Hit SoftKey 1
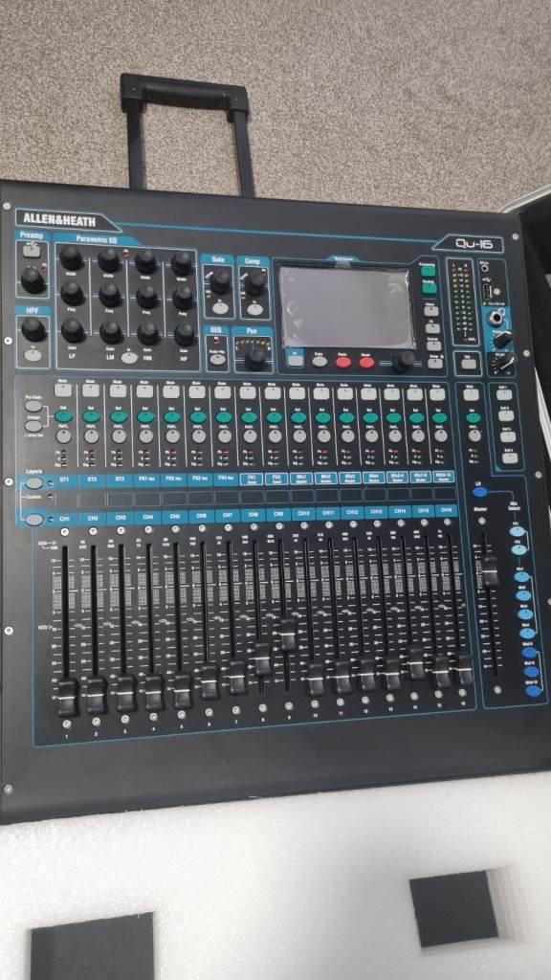This screenshot has height=980, width=551. [x=506, y=394]
